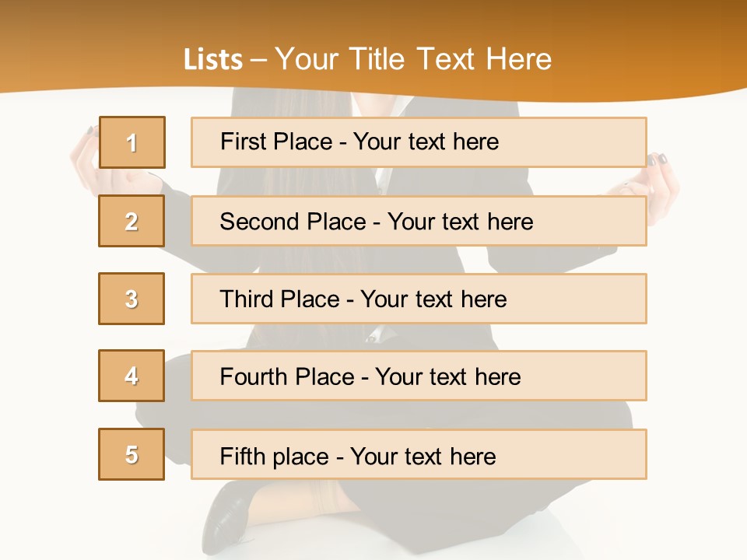Screen dimensions: 747x560
Task: Click the Fourth Place text bar
Action: 419,376
